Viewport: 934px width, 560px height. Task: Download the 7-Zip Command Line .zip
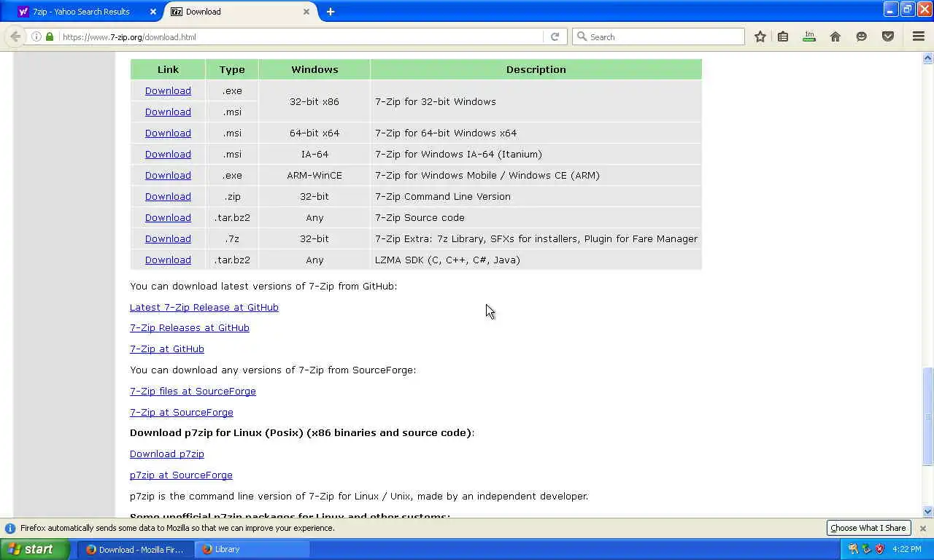click(168, 196)
